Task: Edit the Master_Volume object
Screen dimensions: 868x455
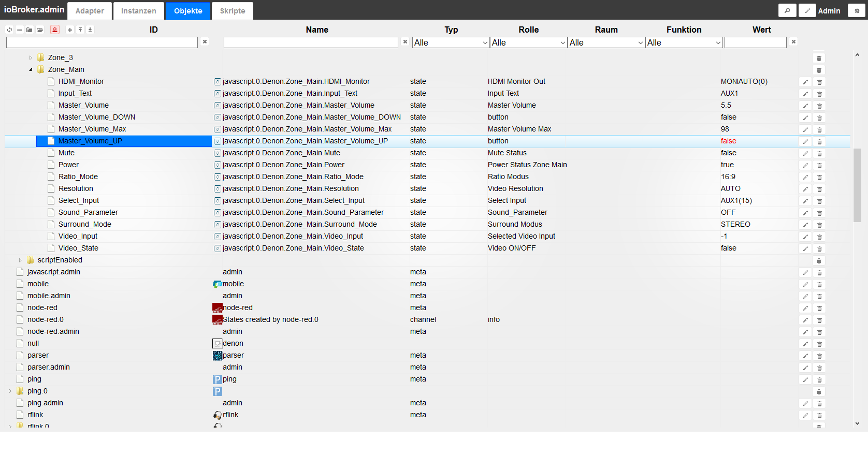Action: point(805,106)
